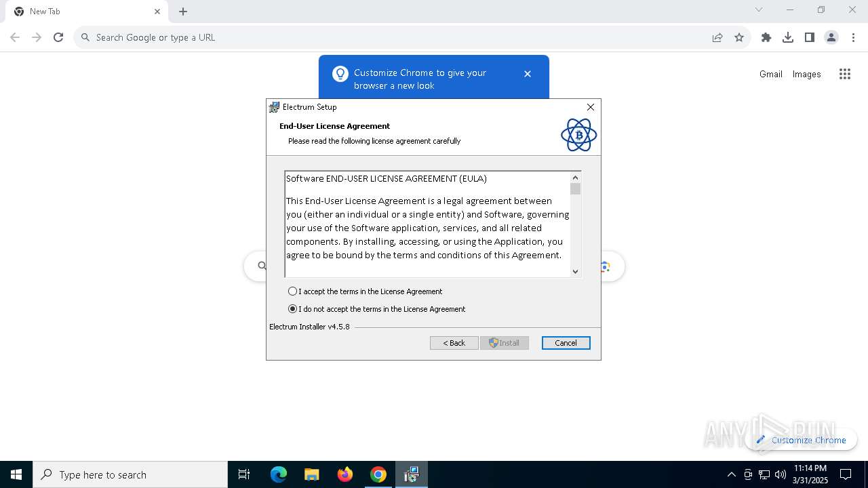Open the Google apps grid
The width and height of the screenshot is (868, 488).
point(845,74)
